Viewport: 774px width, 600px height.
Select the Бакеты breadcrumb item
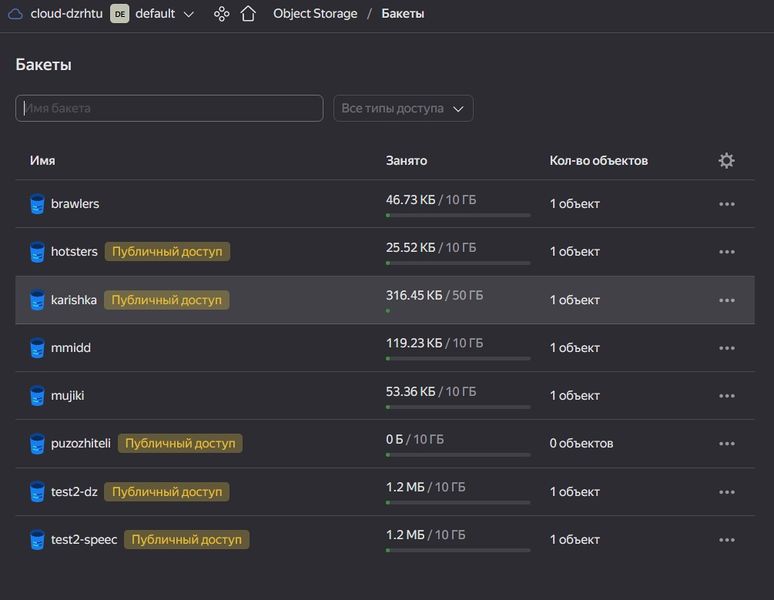(x=402, y=14)
